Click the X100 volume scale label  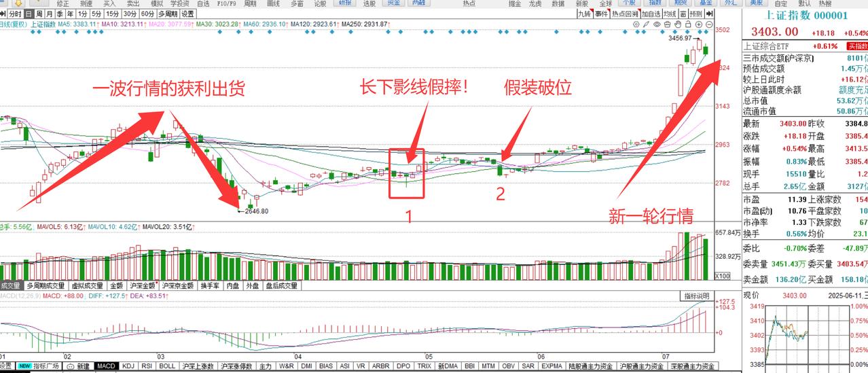[x=723, y=276]
